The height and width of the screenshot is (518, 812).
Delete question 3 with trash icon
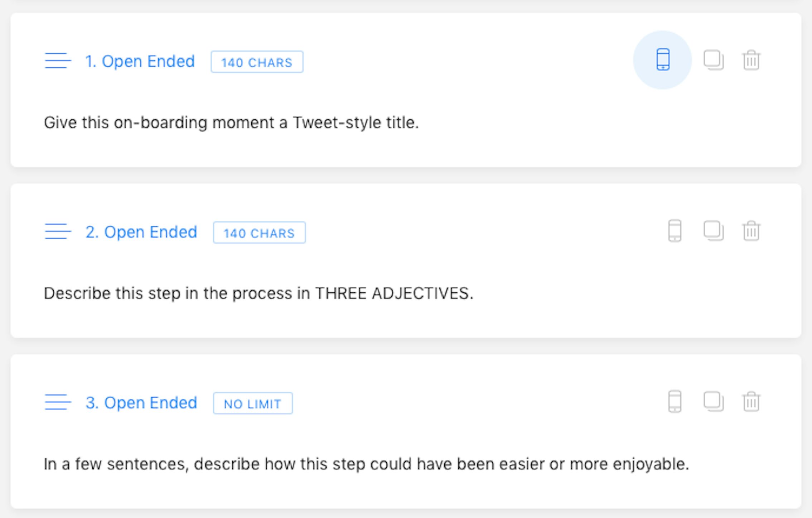(x=751, y=401)
